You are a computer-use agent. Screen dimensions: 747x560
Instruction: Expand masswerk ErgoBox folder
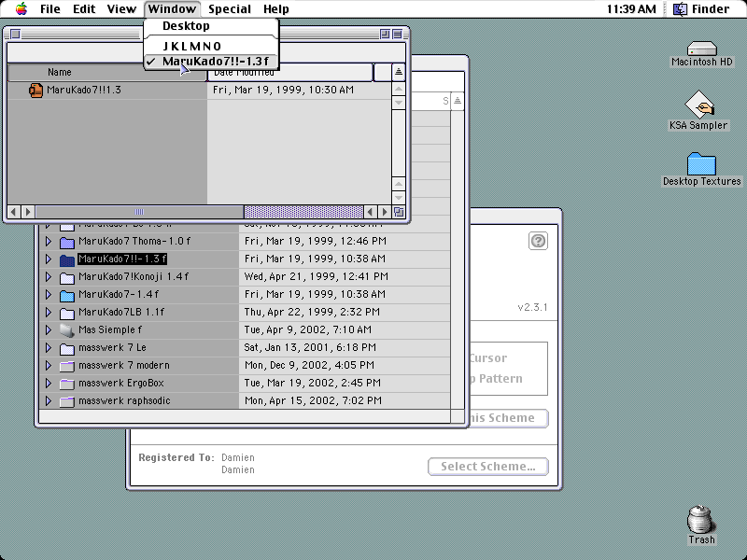coord(49,384)
